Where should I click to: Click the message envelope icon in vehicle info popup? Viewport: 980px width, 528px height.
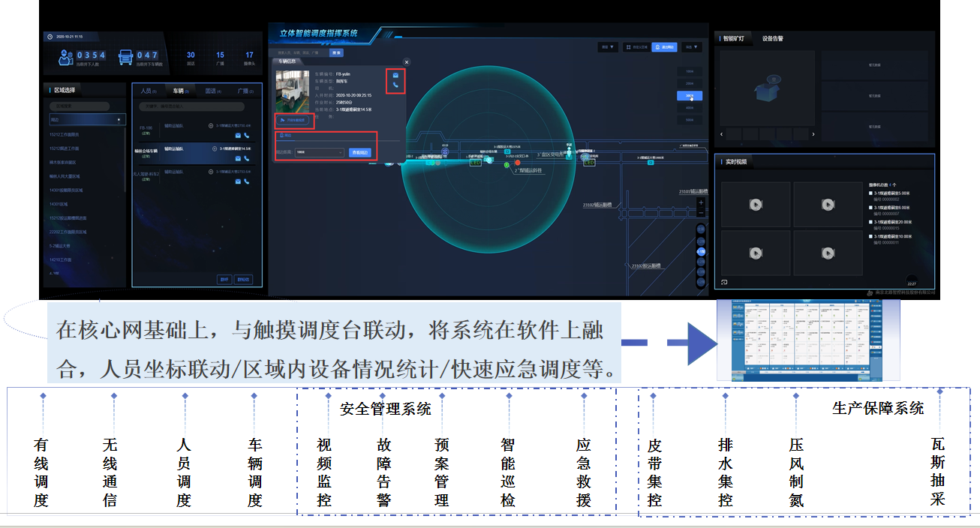[x=395, y=75]
